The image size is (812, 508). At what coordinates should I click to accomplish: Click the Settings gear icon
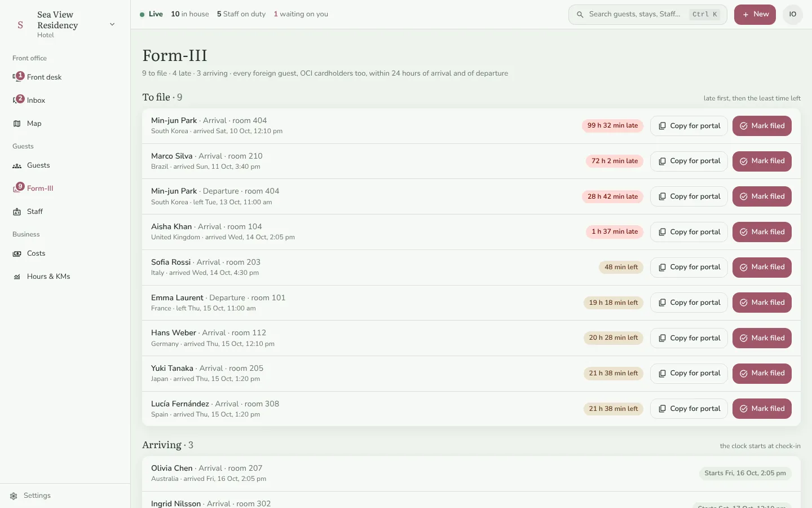[x=14, y=496]
